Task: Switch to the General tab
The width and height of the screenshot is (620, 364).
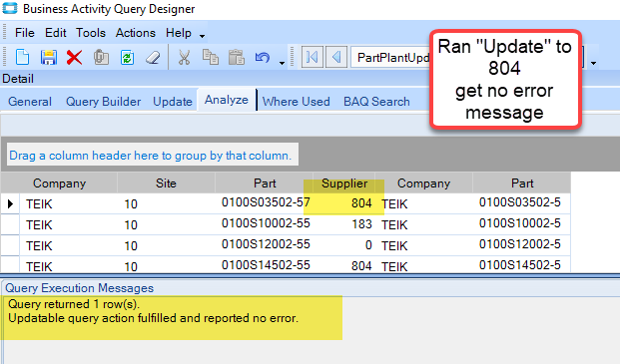Action: pos(30,102)
